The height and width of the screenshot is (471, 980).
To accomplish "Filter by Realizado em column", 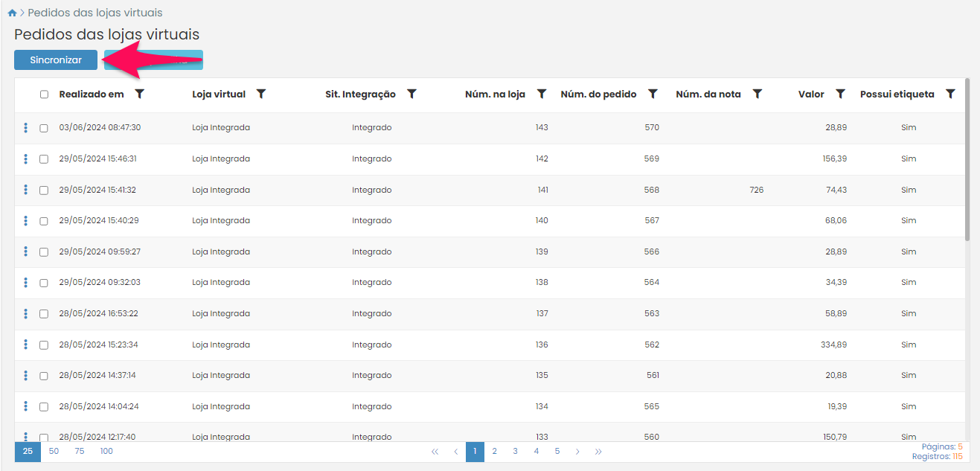I will (139, 94).
